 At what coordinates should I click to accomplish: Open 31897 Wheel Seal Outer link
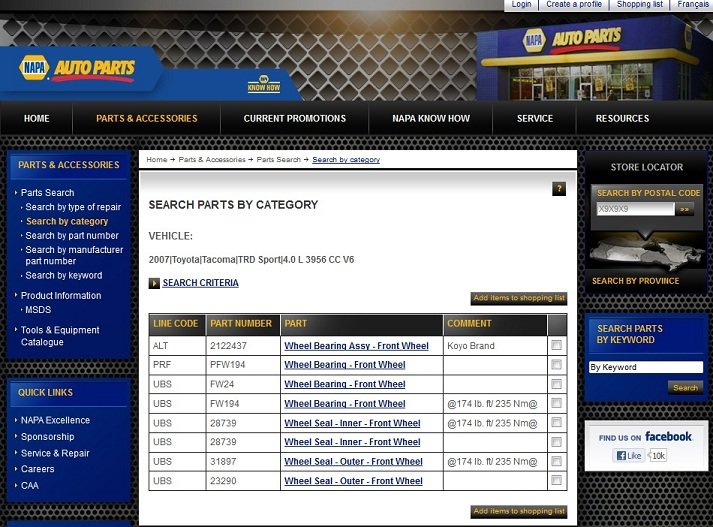(x=353, y=462)
